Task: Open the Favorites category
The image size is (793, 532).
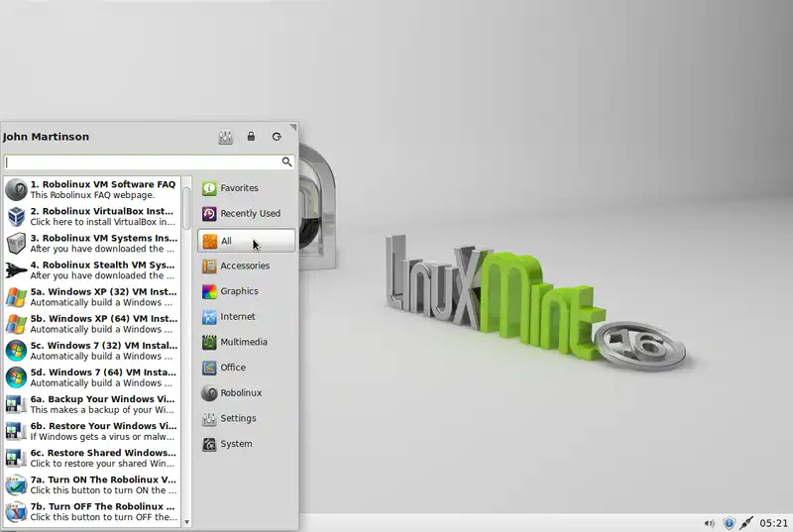Action: click(x=246, y=188)
